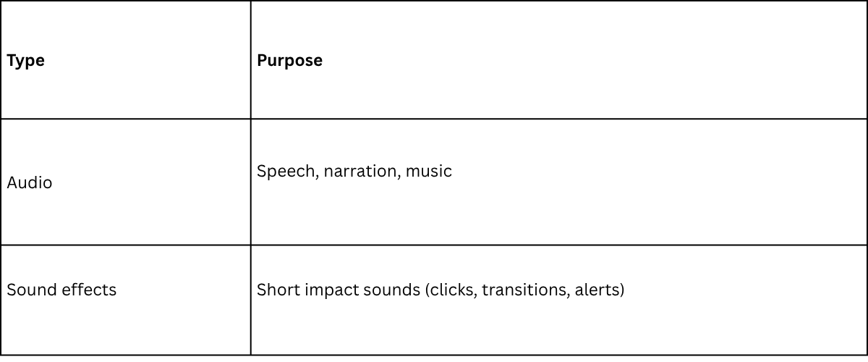Click the column divider between Type and Purpose headers

[x=251, y=61]
